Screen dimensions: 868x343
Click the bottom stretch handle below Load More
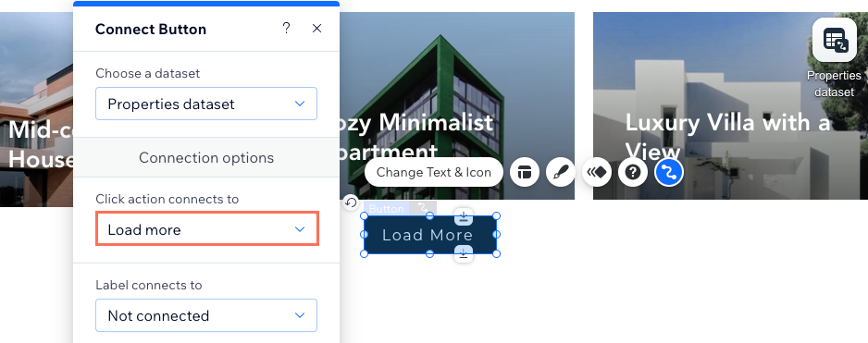pyautogui.click(x=464, y=253)
